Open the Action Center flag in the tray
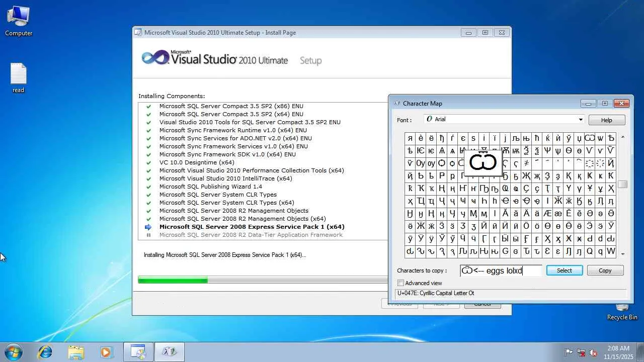Image resolution: width=644 pixels, height=362 pixels. pos(569,352)
